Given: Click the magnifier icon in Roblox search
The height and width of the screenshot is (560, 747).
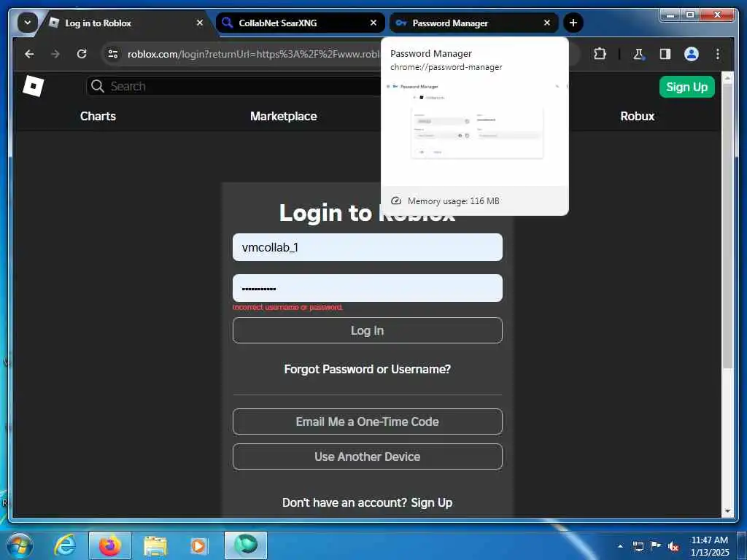Looking at the screenshot, I should 98,86.
